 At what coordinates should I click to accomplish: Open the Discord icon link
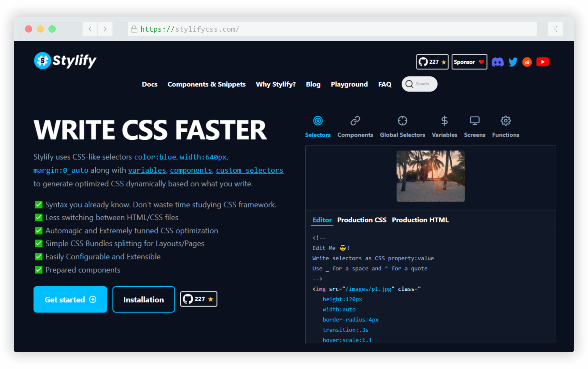[497, 62]
